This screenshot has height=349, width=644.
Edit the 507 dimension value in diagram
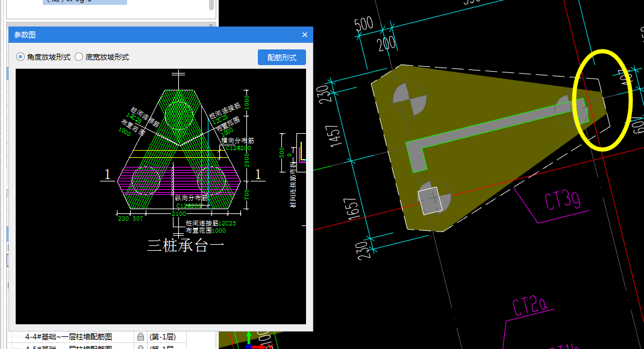pos(137,219)
